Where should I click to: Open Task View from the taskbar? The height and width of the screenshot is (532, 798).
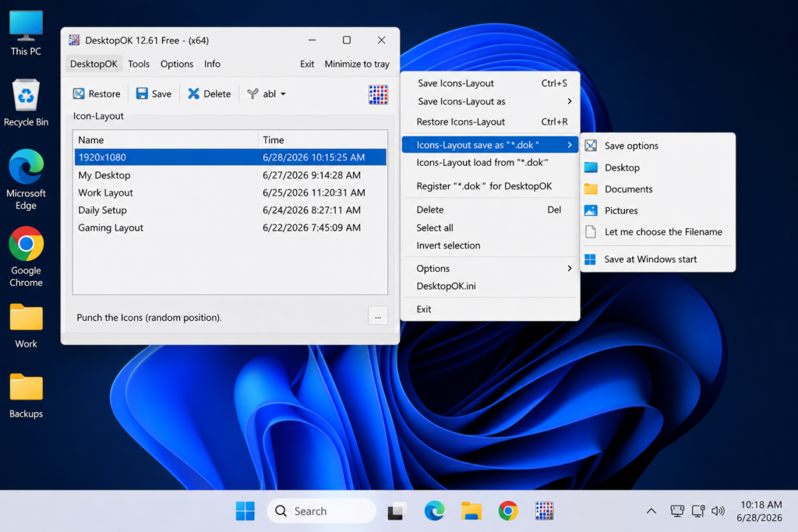pos(397,511)
